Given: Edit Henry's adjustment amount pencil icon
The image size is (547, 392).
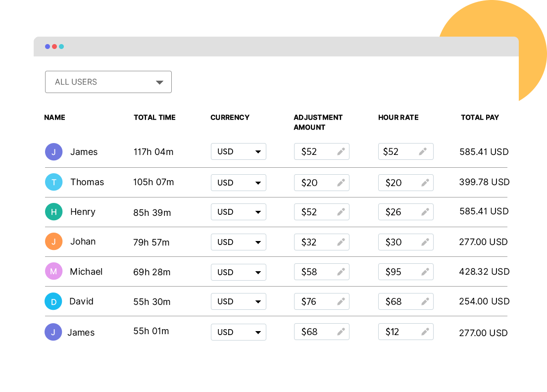Looking at the screenshot, I should click(x=342, y=212).
